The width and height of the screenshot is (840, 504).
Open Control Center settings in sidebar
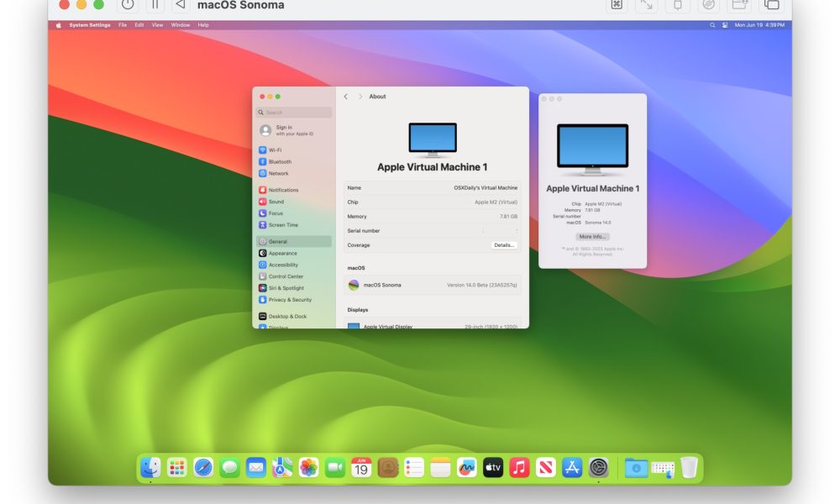294,276
